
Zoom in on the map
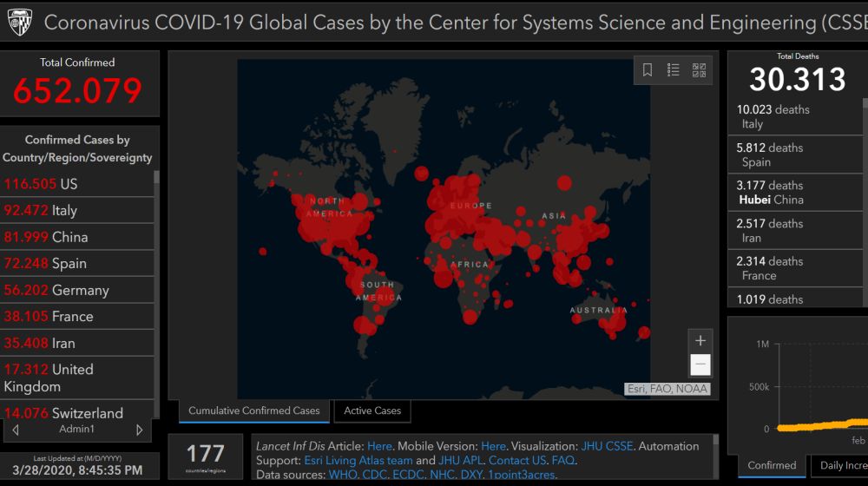(700, 341)
